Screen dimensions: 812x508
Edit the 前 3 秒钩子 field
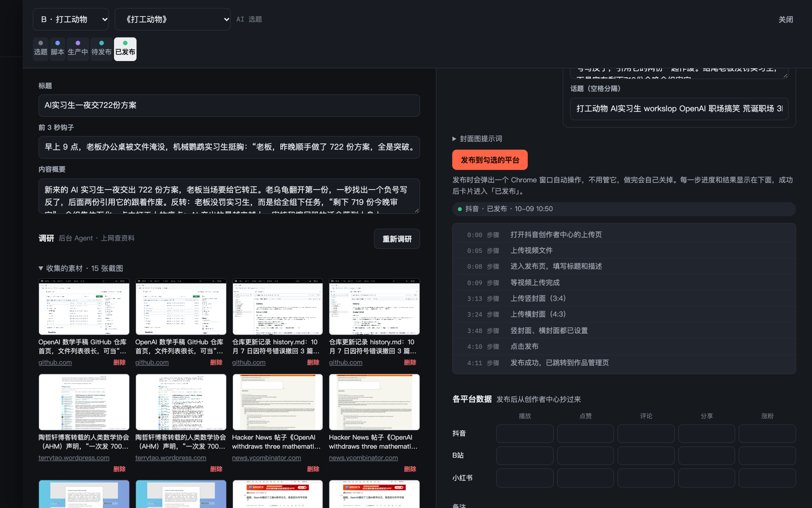[229, 147]
